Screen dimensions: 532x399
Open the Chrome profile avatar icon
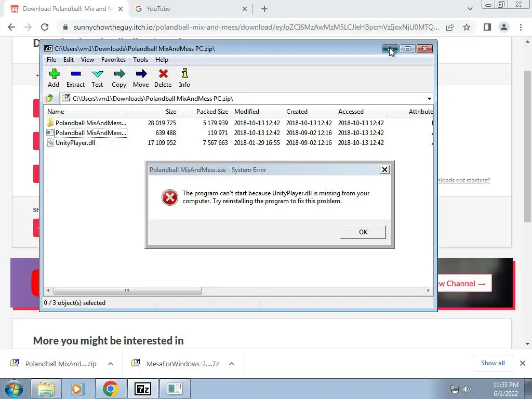(504, 27)
